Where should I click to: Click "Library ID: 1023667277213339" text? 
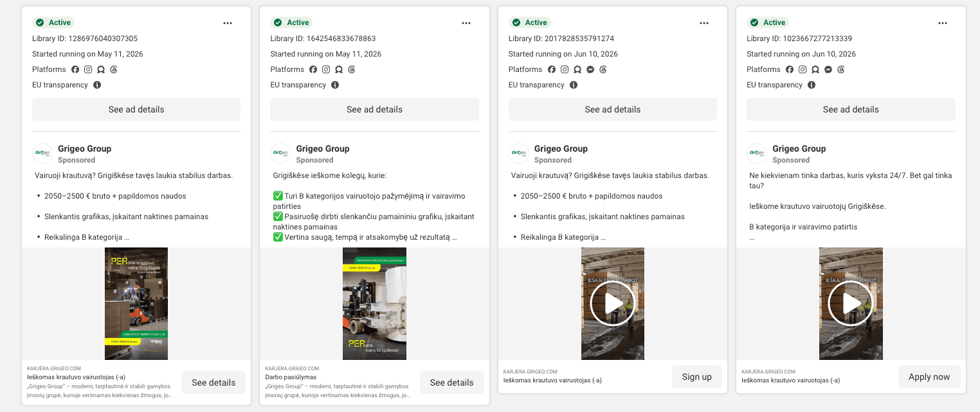pyautogui.click(x=799, y=39)
